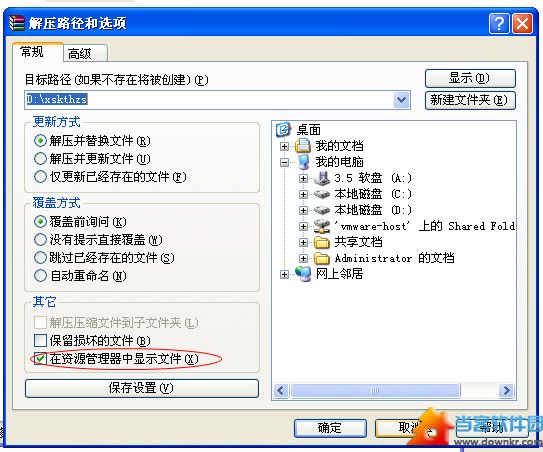Select the My Documents (我的文档) folder icon

click(x=303, y=146)
